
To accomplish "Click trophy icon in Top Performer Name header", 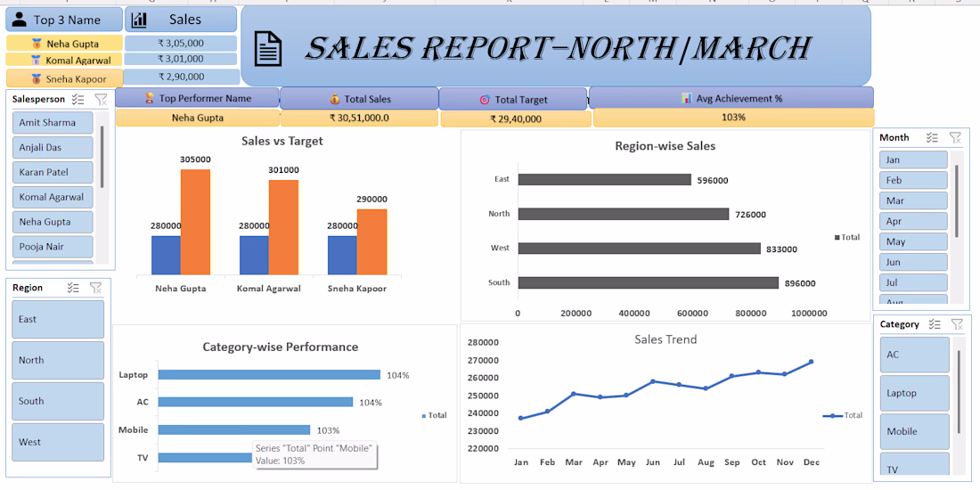I will pyautogui.click(x=150, y=98).
